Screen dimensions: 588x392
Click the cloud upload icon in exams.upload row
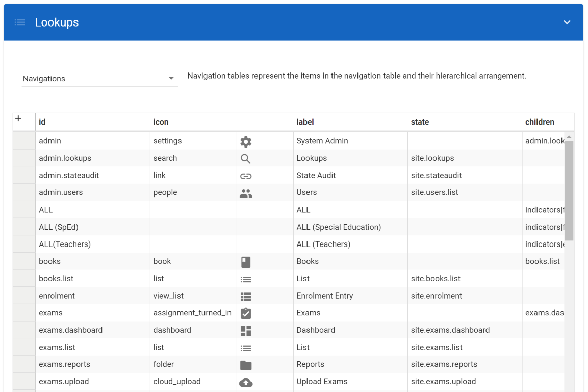click(x=246, y=382)
